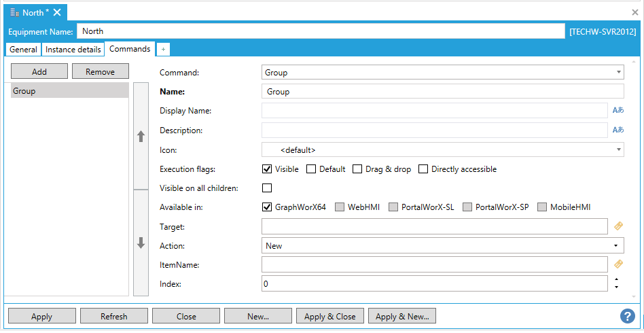Expand the Command dropdown showing Group

click(618, 72)
